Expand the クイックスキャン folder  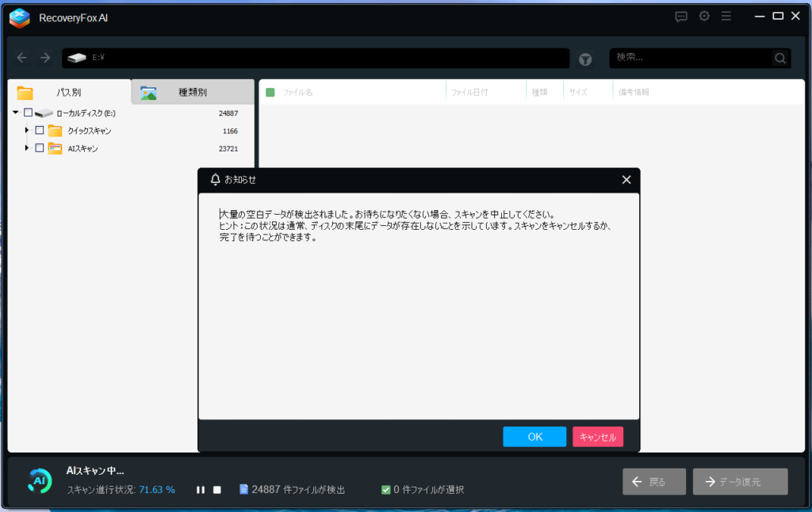tap(27, 131)
